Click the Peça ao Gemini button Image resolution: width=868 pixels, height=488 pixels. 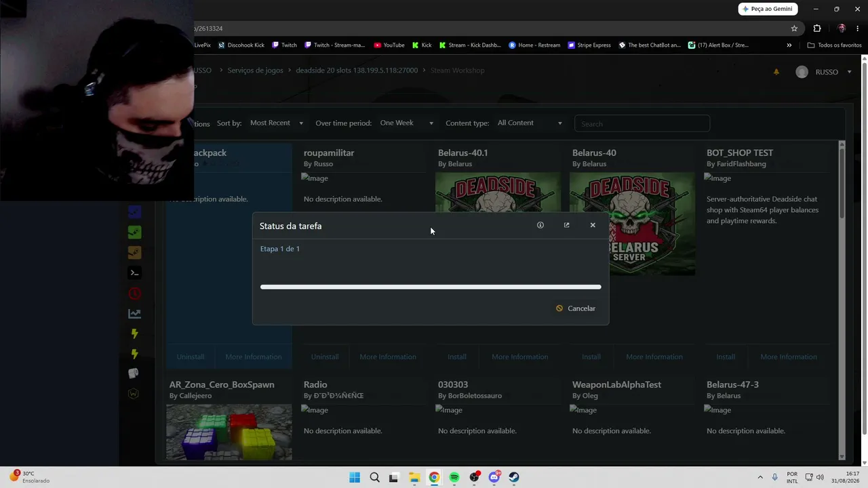pos(768,9)
